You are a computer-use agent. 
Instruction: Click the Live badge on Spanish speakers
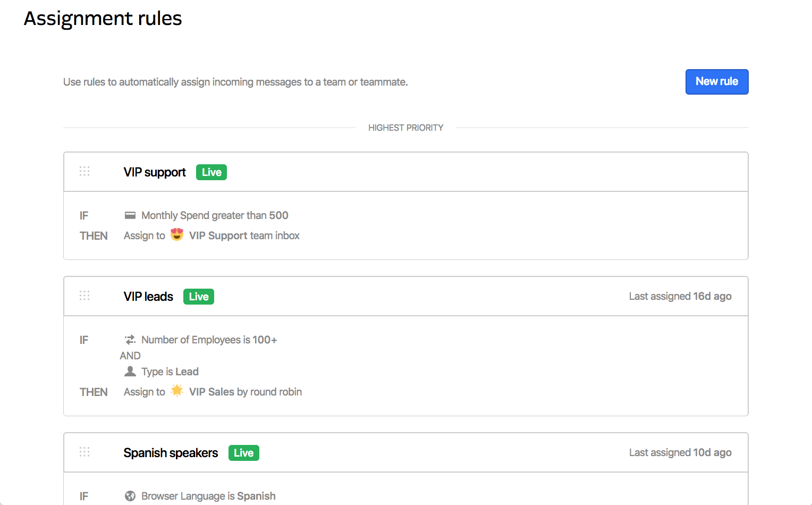(244, 453)
